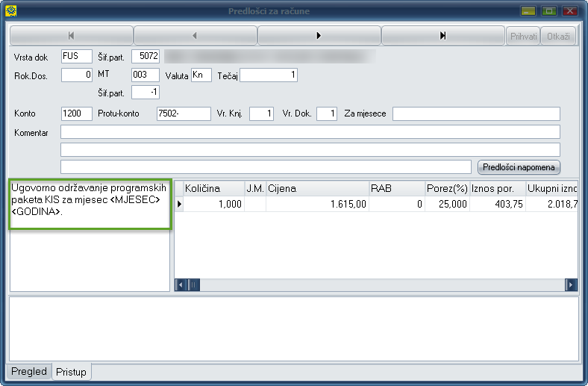Jump to the last record arrow
This screenshot has width=588, height=386.
443,36
